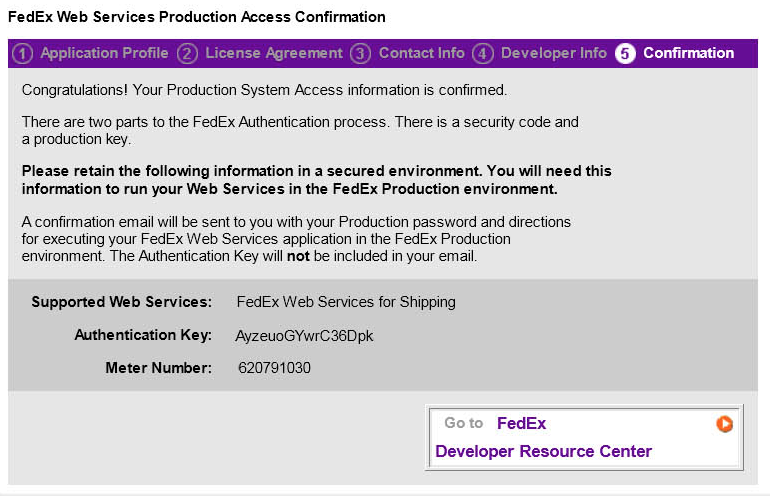Click the Production Access Confirmation page heading
This screenshot has width=770, height=496.
click(x=196, y=17)
